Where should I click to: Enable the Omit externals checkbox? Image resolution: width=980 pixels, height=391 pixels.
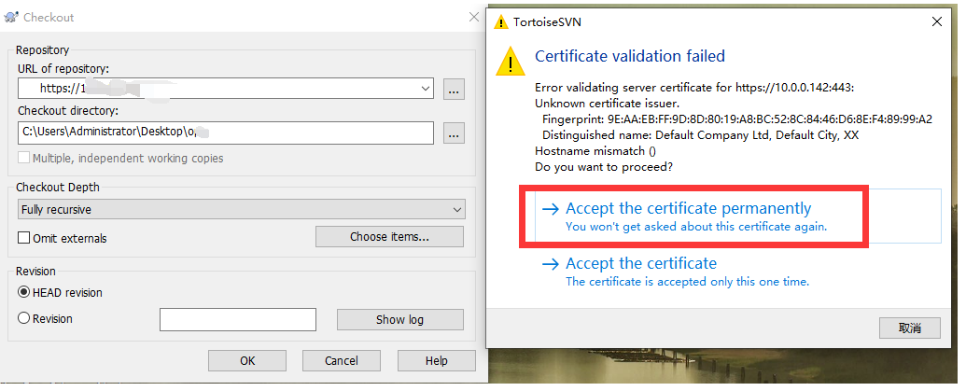(23, 238)
